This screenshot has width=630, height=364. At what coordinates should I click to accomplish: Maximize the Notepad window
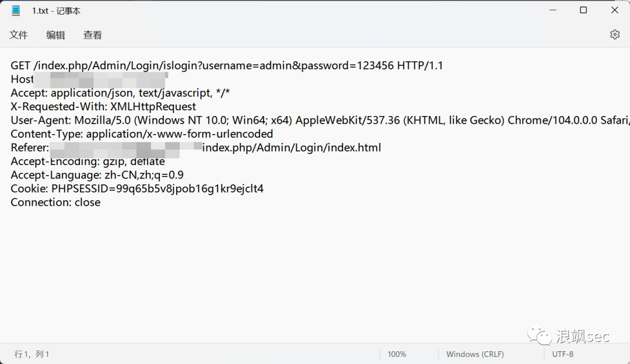coord(583,10)
